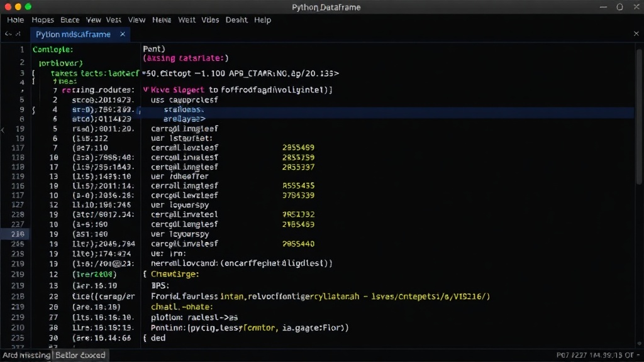
Task: Click the yellow value 2855440
Action: [x=298, y=244]
